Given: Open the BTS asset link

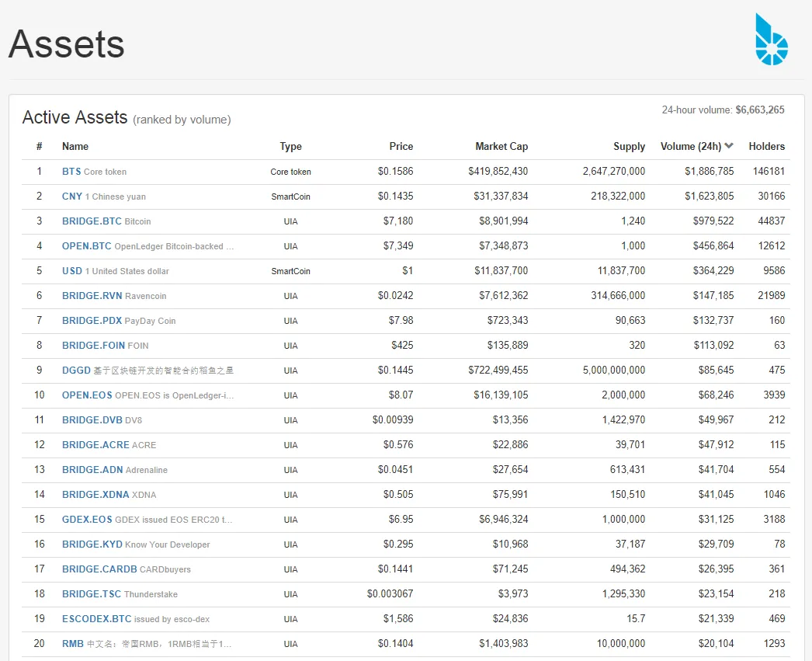Looking at the screenshot, I should pyautogui.click(x=71, y=172).
